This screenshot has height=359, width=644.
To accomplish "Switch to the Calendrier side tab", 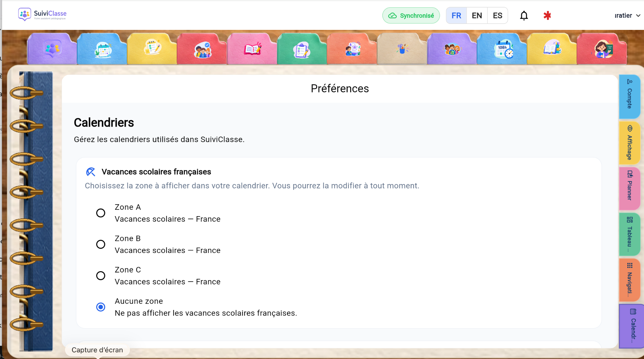I will 631,326.
